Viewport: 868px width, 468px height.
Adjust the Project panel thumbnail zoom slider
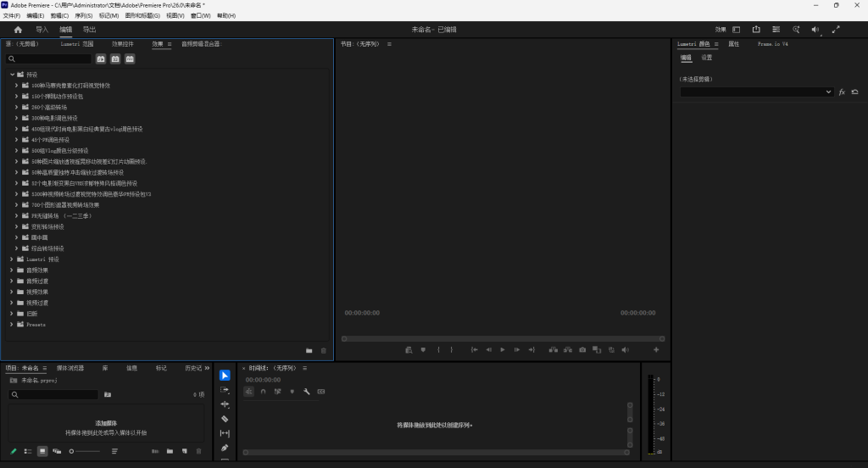(85, 451)
